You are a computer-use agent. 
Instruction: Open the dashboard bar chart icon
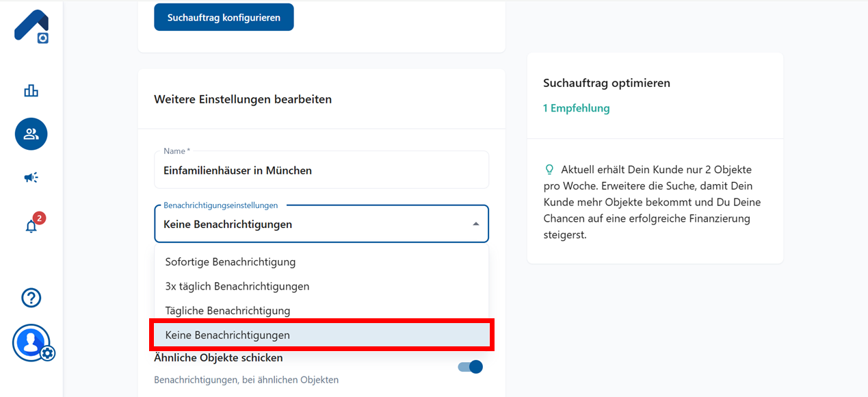coord(31,90)
